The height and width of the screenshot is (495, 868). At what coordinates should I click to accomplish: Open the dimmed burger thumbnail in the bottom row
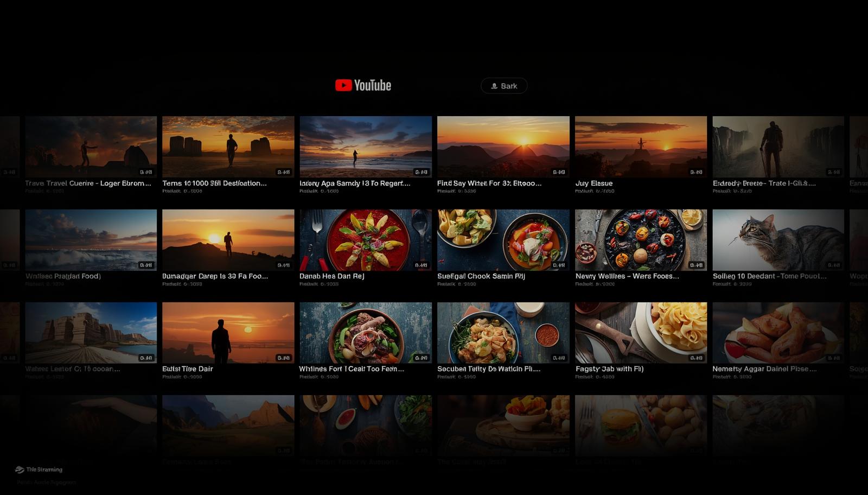click(641, 426)
